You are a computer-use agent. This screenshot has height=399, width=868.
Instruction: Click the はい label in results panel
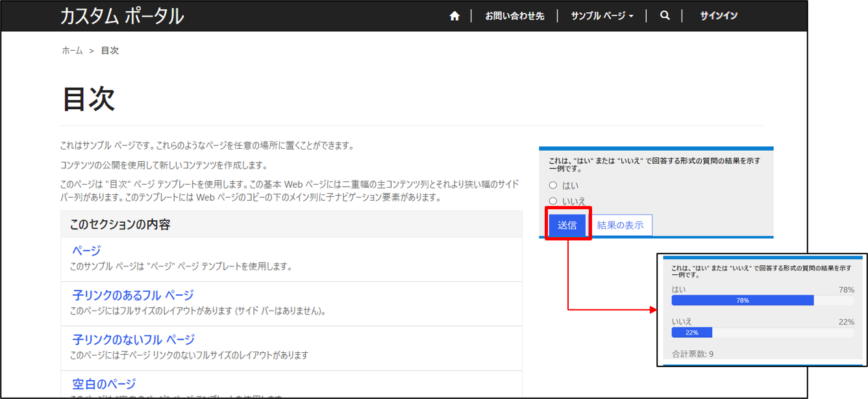click(678, 290)
